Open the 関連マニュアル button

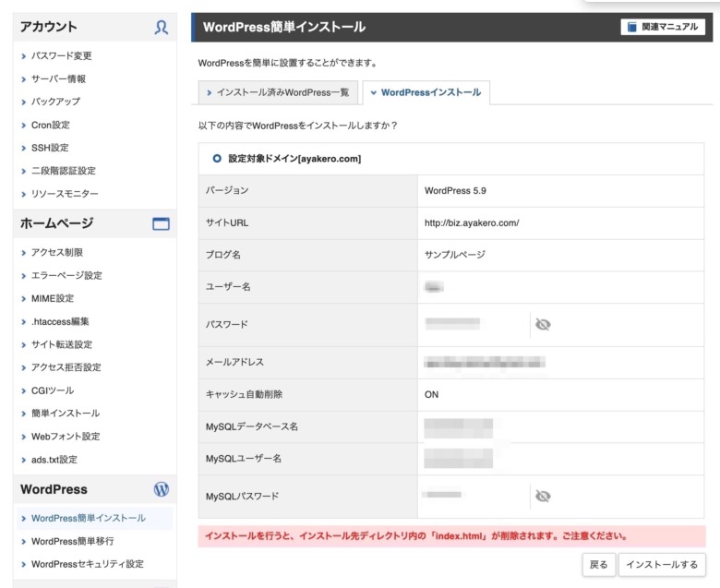pos(663,27)
